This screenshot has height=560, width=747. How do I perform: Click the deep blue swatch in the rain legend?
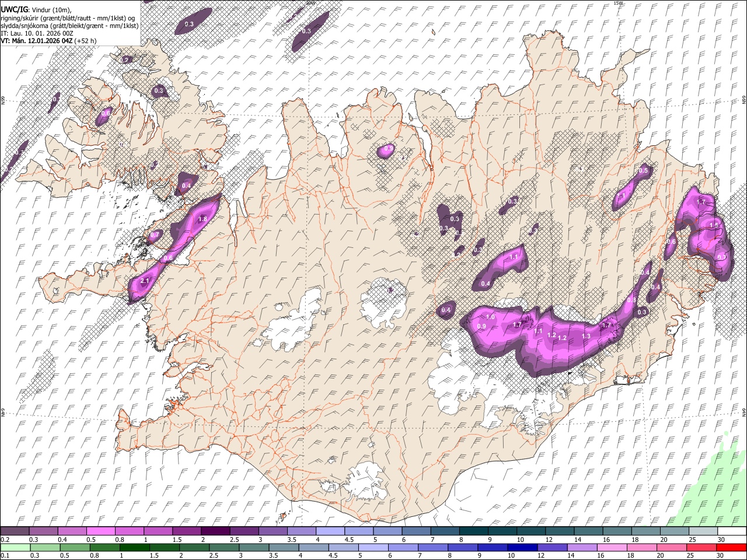pos(522,547)
